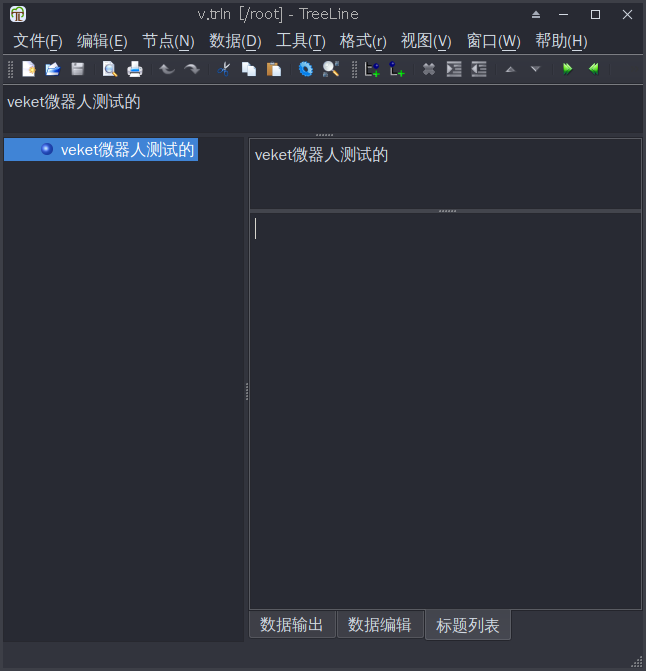Indent the node with the indent icon
This screenshot has height=671, width=646.
tap(453, 69)
